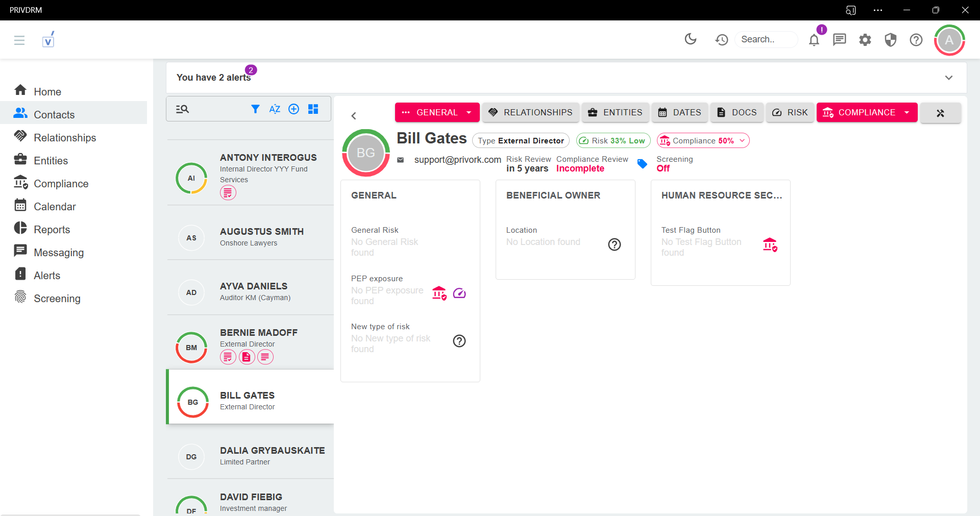Viewport: 980px width, 516px height.
Task: Add a new contact with plus icon
Action: [293, 109]
